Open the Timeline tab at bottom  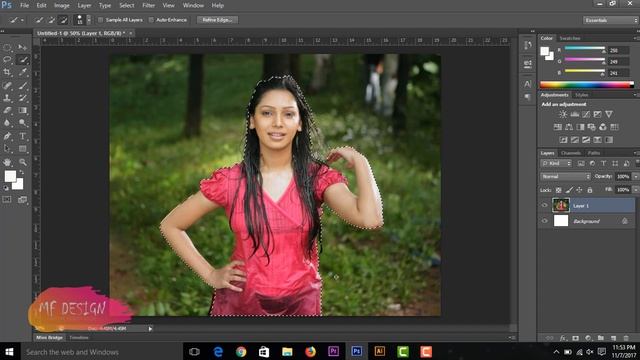[79, 338]
